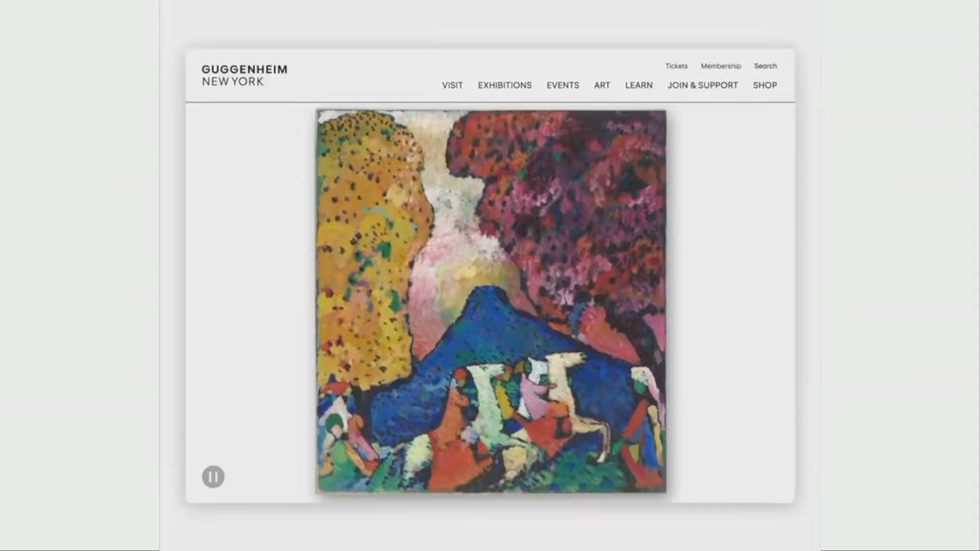Select the EVENTS menu item
The height and width of the screenshot is (551, 980).
(562, 85)
